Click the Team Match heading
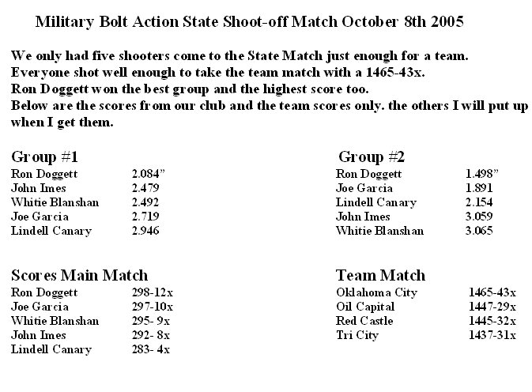Viewport: 532px width, 392px height. 380,275
